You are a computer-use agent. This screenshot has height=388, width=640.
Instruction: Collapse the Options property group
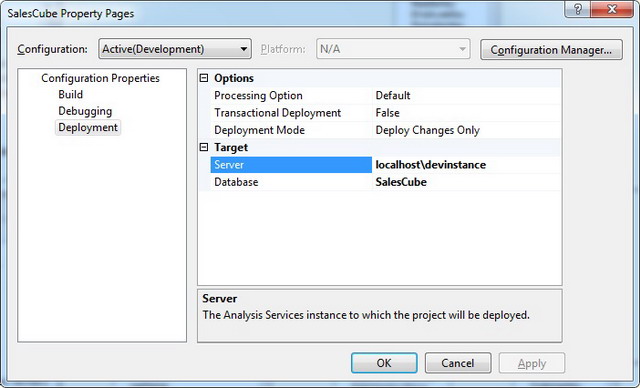click(204, 78)
